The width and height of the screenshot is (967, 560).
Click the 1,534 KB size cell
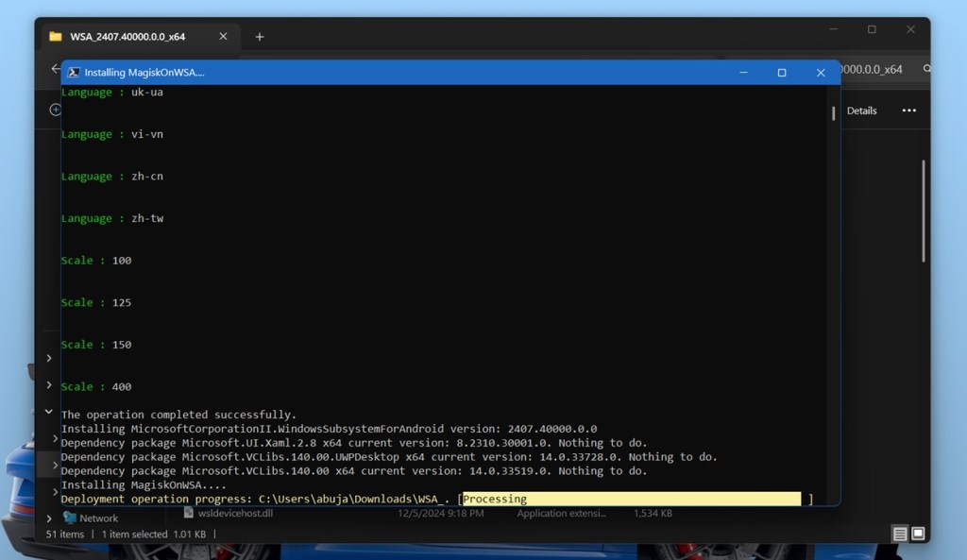click(653, 513)
